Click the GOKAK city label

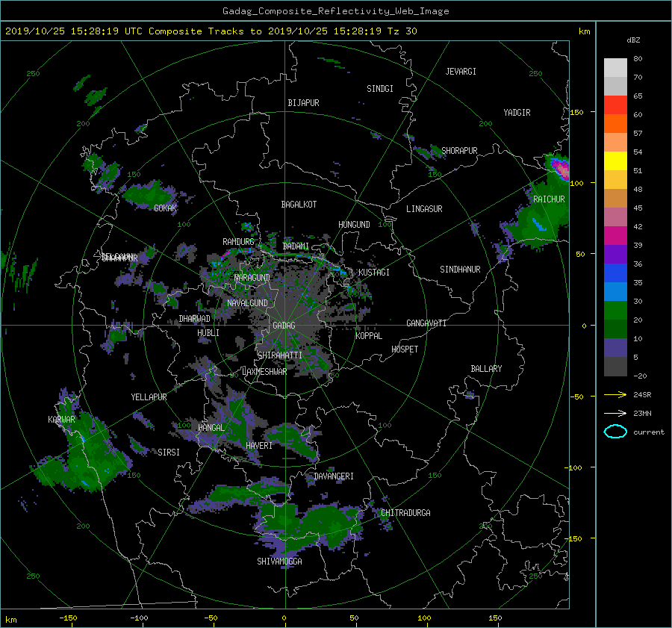(x=166, y=208)
